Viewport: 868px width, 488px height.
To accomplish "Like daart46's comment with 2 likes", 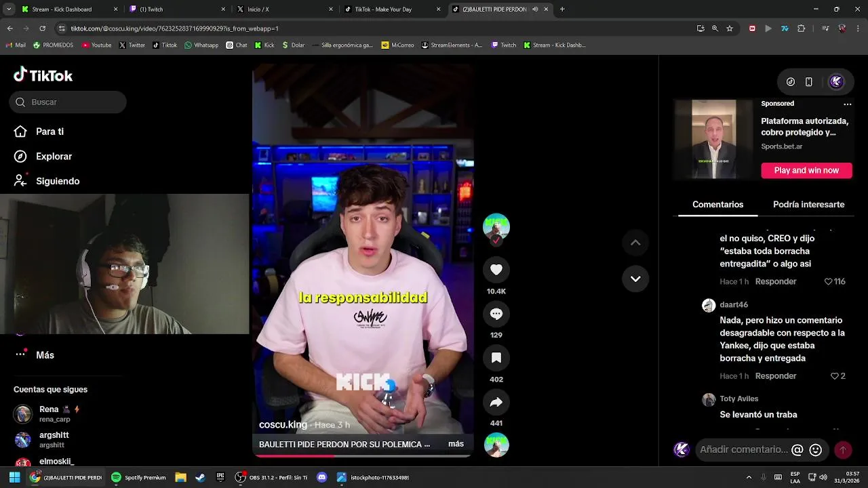I will [835, 376].
